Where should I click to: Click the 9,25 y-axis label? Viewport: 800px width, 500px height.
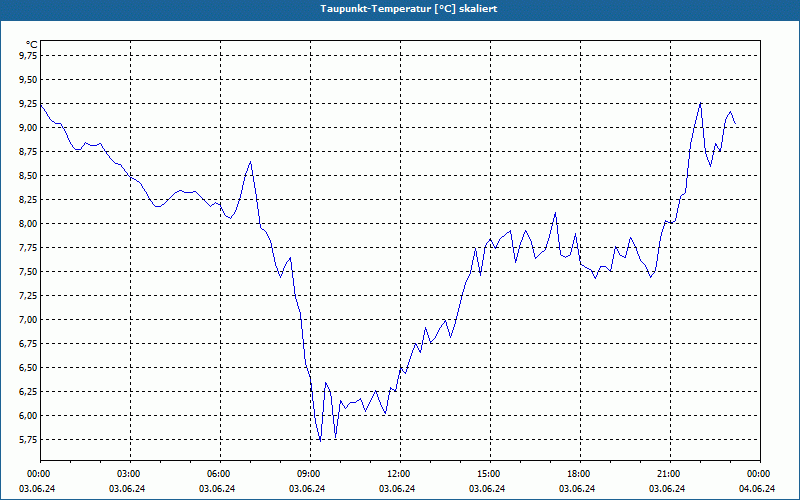tap(28, 104)
